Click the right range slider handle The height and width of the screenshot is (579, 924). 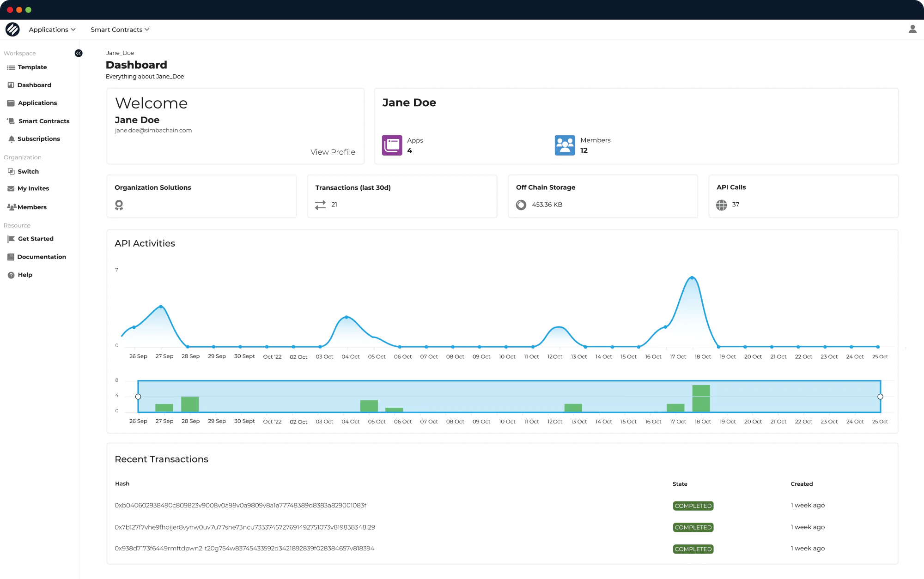[x=880, y=397]
